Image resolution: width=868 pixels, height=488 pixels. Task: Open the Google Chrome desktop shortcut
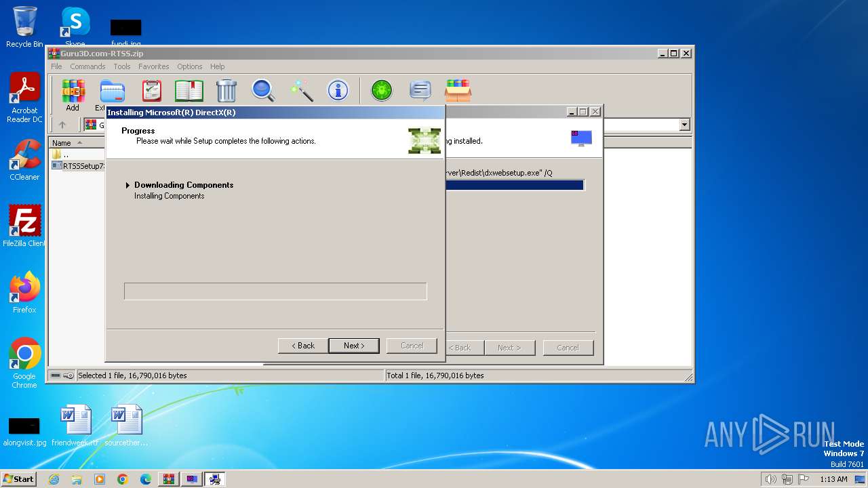tap(24, 363)
